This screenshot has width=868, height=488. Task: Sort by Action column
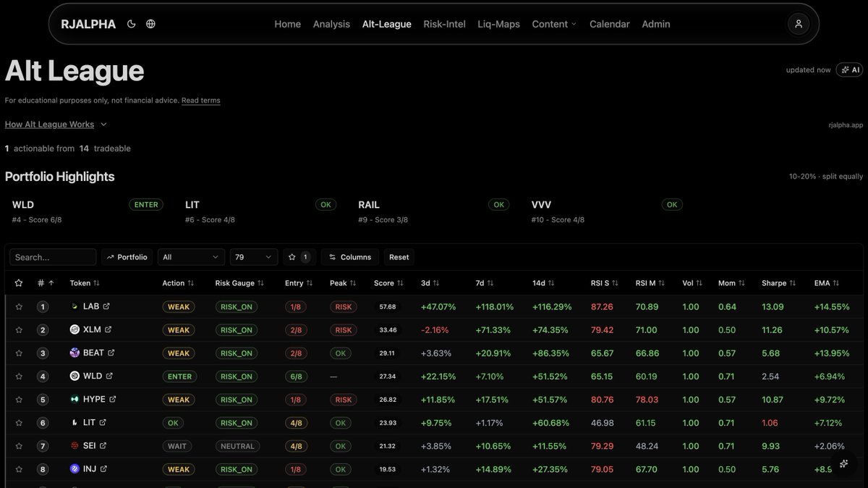(x=178, y=283)
